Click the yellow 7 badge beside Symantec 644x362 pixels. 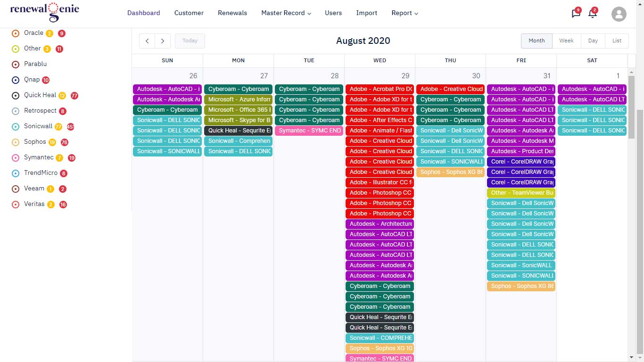click(x=59, y=158)
